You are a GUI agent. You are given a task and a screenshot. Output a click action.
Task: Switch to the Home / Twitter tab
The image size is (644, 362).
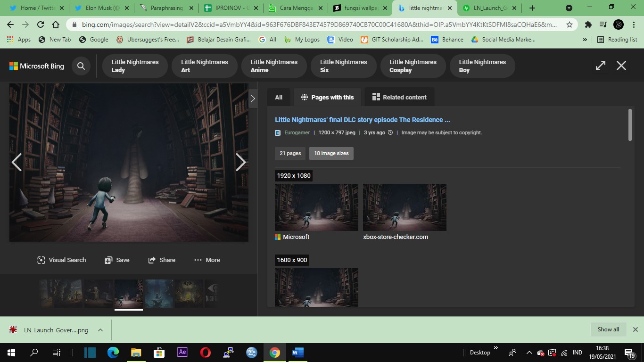point(37,8)
